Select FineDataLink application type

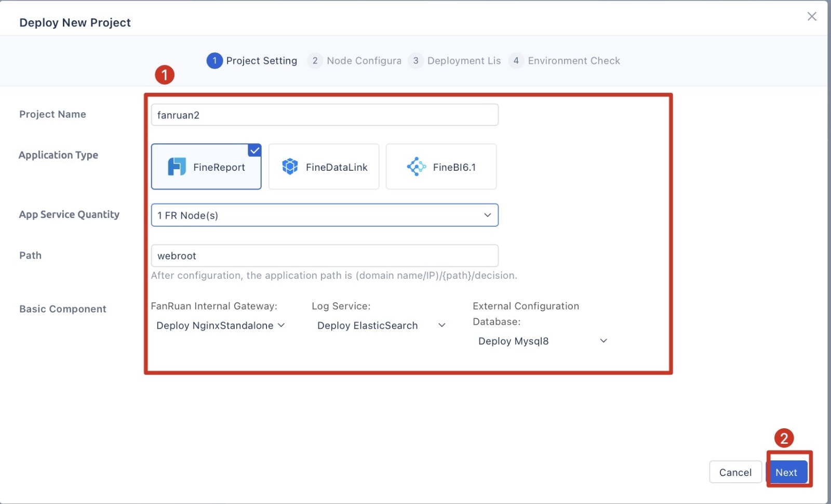(324, 167)
